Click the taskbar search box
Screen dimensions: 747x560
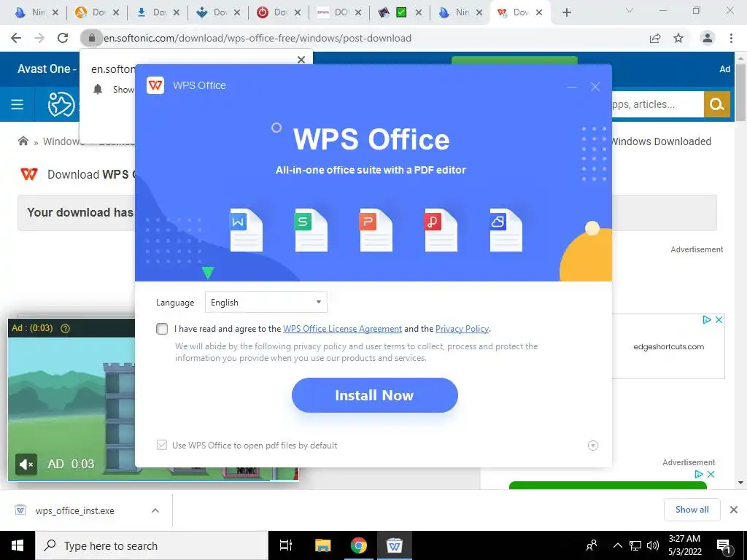(152, 545)
